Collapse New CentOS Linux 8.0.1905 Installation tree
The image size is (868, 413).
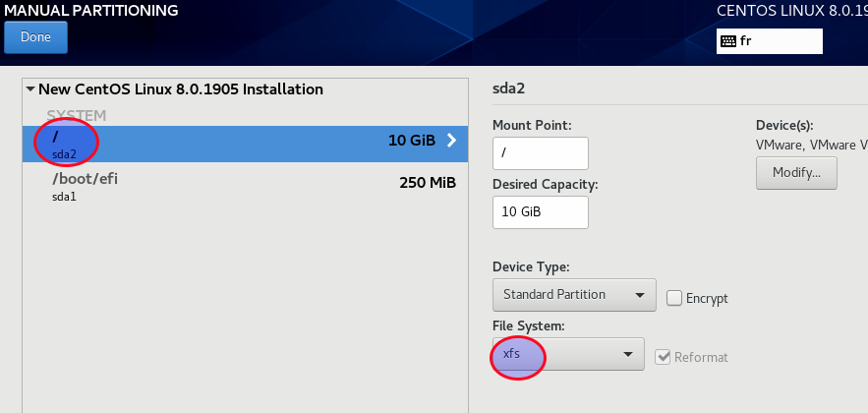pos(29,89)
